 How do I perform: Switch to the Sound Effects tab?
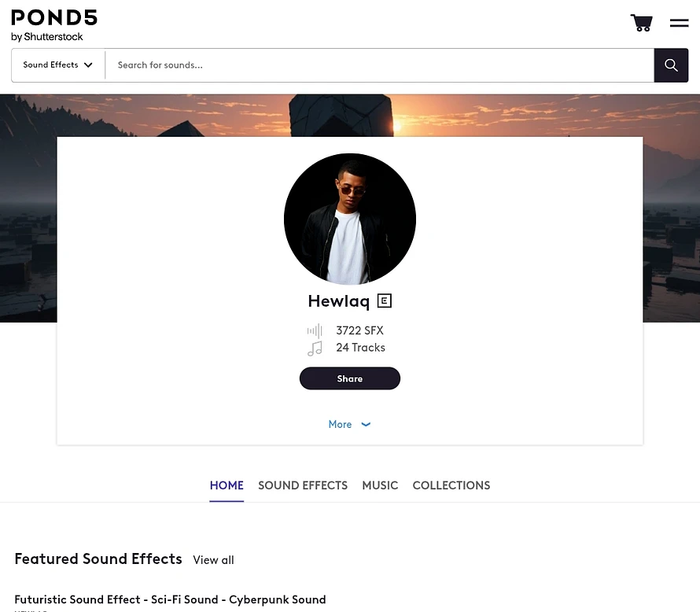(x=303, y=485)
